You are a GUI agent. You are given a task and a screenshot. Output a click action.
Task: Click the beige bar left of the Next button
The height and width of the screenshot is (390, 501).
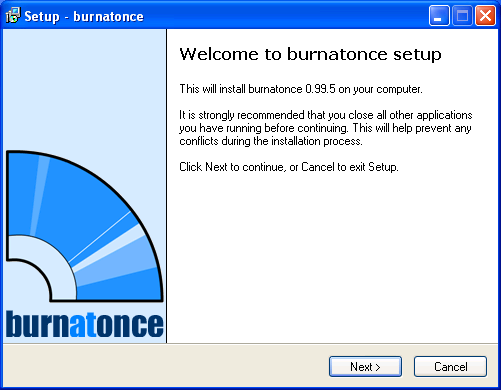tap(165, 366)
